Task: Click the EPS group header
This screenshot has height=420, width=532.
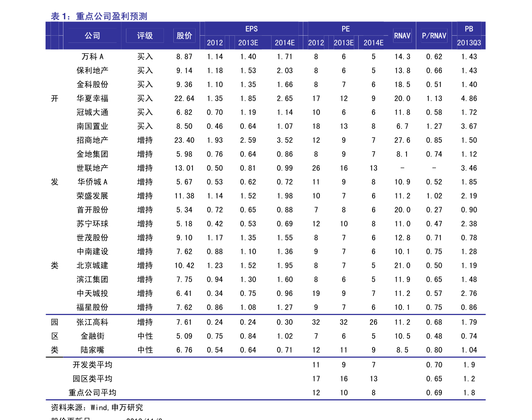Action: point(251,29)
